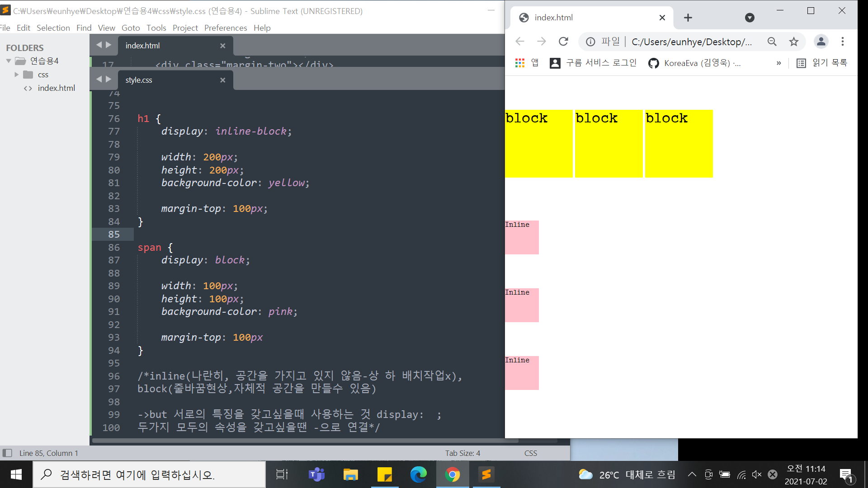Open the Chrome zoom magnifier icon

(772, 42)
